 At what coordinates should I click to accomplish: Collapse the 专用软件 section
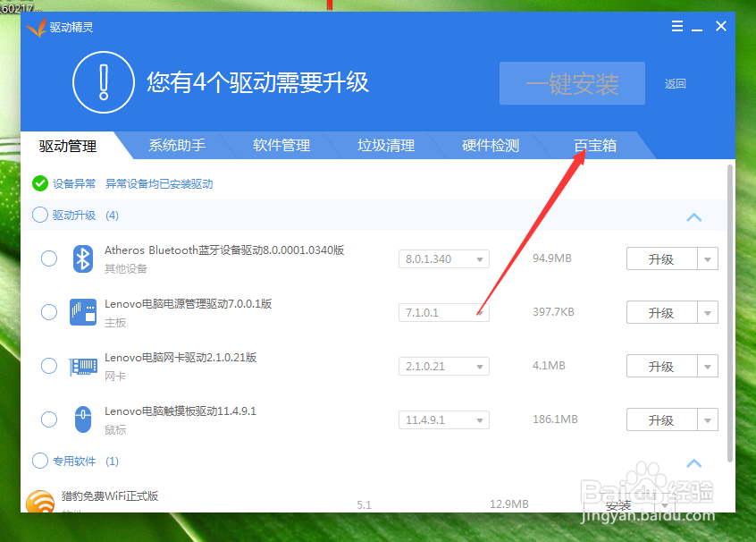point(693,463)
